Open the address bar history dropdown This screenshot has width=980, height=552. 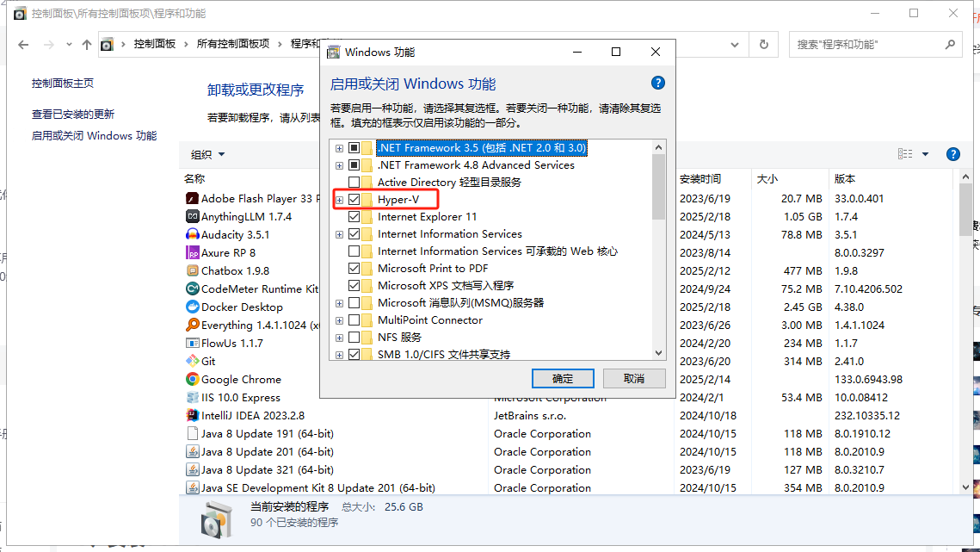[x=735, y=45]
